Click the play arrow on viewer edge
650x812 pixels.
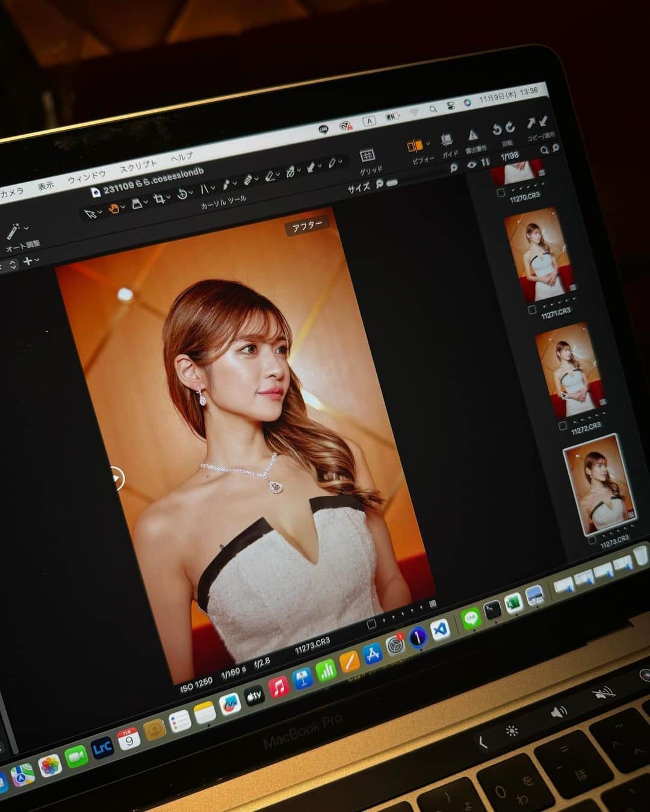[x=116, y=479]
